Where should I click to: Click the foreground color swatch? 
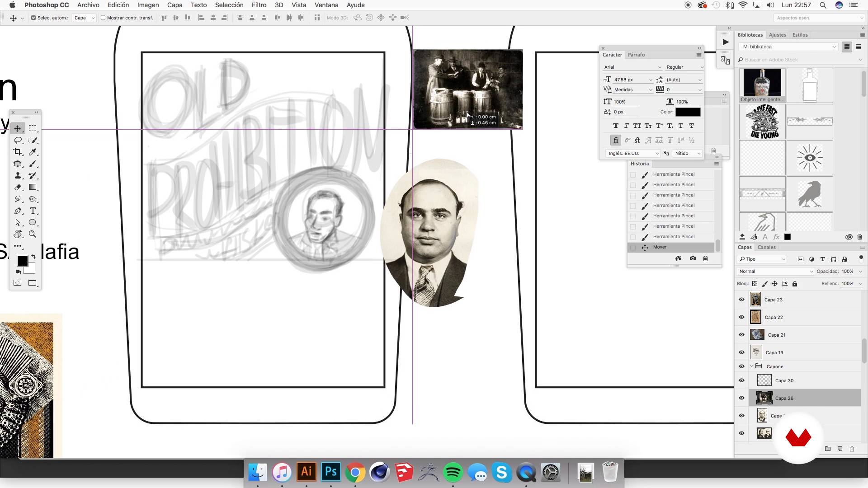22,261
